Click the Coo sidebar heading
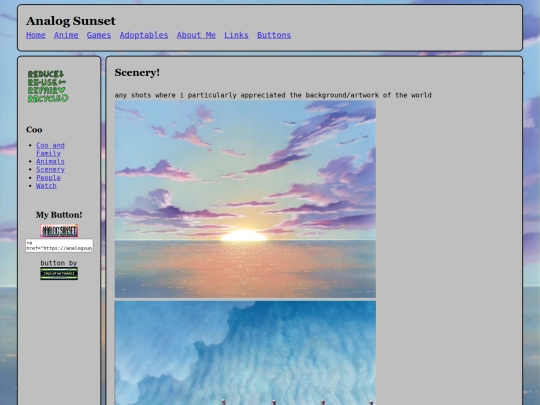The width and height of the screenshot is (540, 405). (34, 130)
